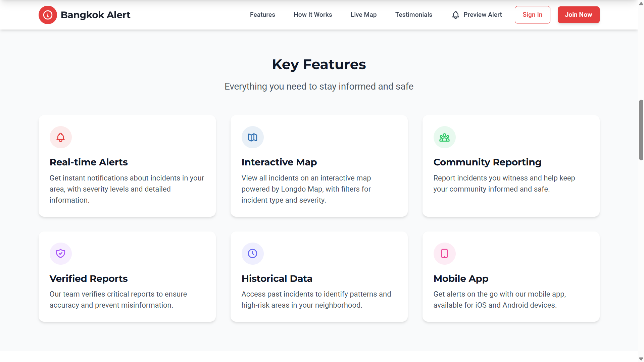The width and height of the screenshot is (644, 362).
Task: Click the Preview Alert text link
Action: 482,15
